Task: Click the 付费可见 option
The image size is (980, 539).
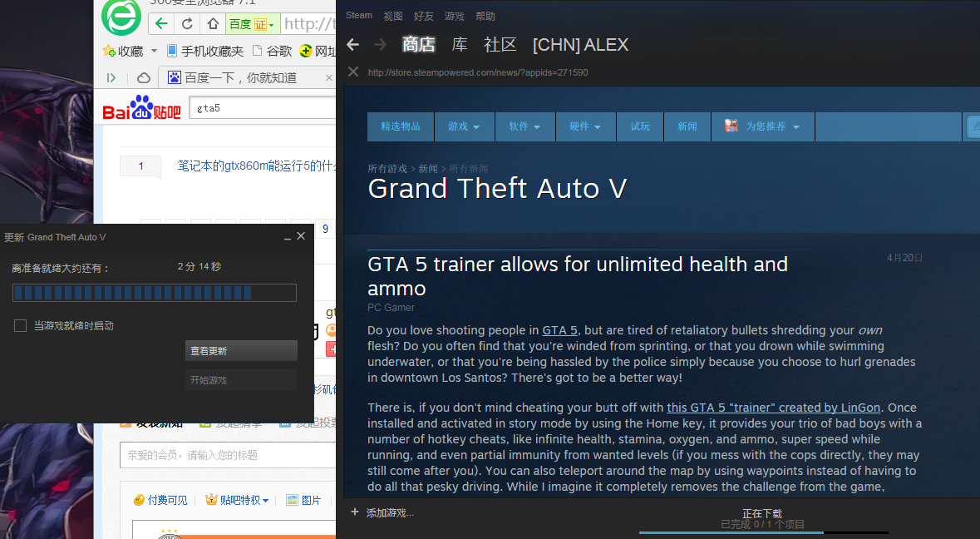Action: pos(160,500)
